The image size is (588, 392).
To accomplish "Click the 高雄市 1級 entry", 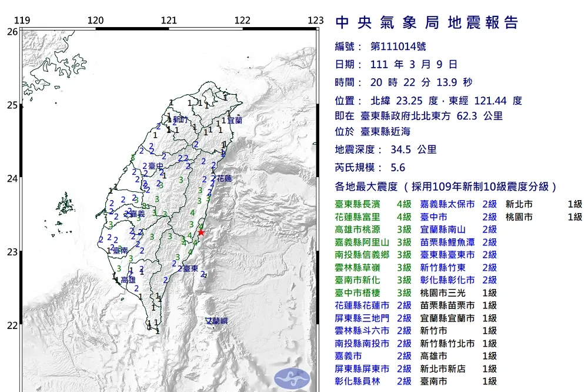I will [459, 356].
